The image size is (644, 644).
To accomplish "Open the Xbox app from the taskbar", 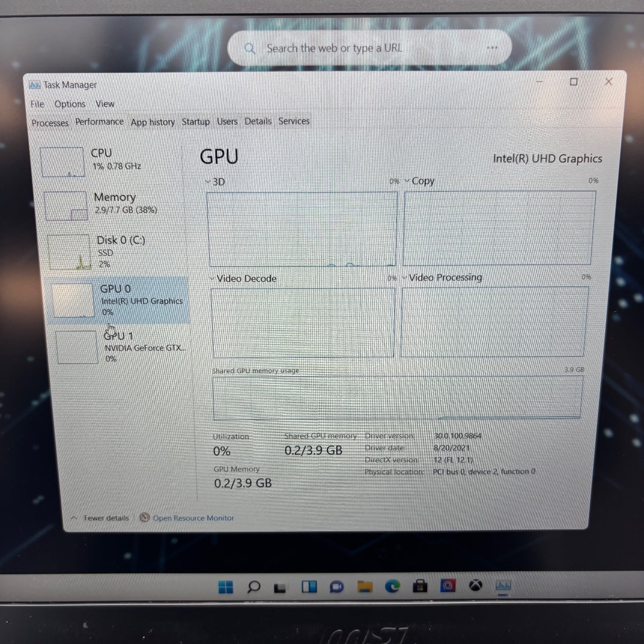I will (475, 585).
